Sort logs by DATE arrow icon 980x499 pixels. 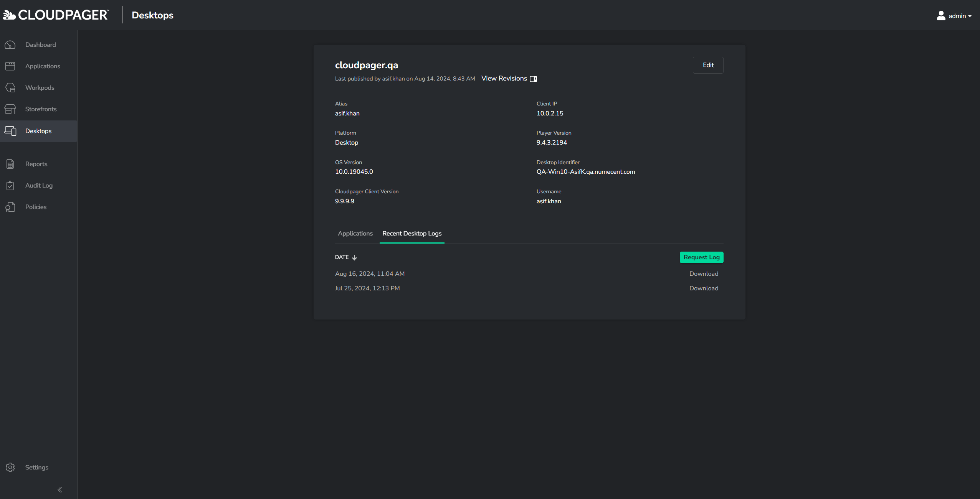point(354,258)
